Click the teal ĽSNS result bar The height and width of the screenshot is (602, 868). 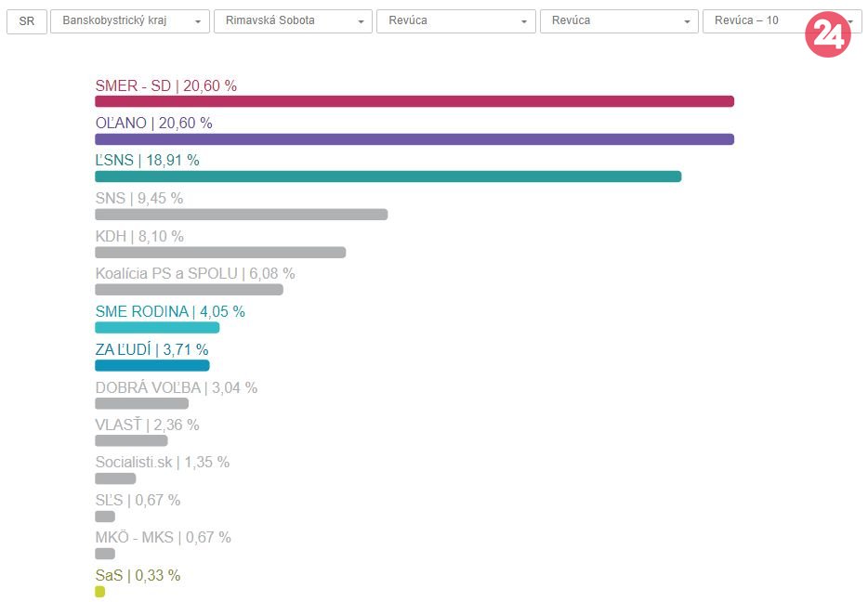coord(388,177)
